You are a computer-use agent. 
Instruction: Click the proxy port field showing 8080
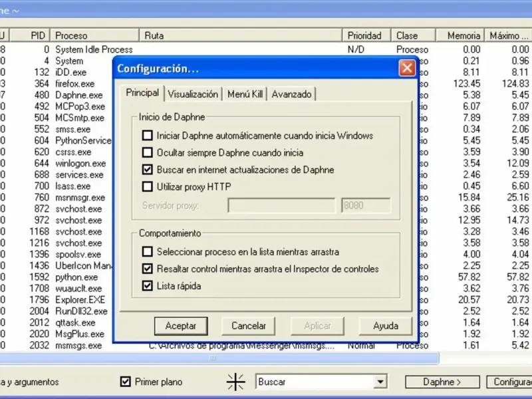click(366, 205)
